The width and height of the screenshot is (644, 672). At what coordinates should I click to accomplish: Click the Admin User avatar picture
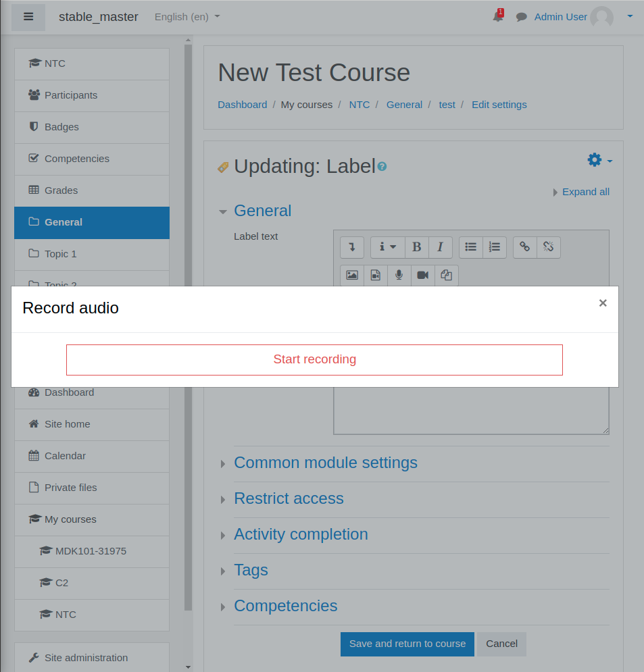[601, 17]
